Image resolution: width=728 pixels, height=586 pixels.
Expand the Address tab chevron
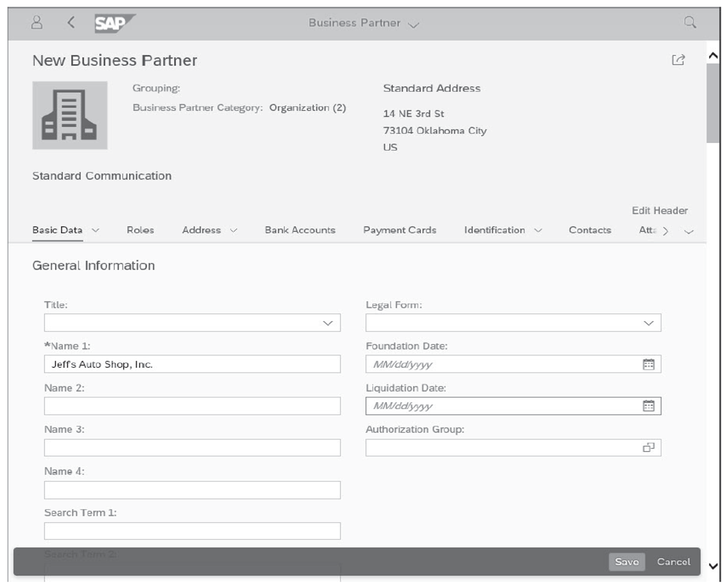click(233, 231)
